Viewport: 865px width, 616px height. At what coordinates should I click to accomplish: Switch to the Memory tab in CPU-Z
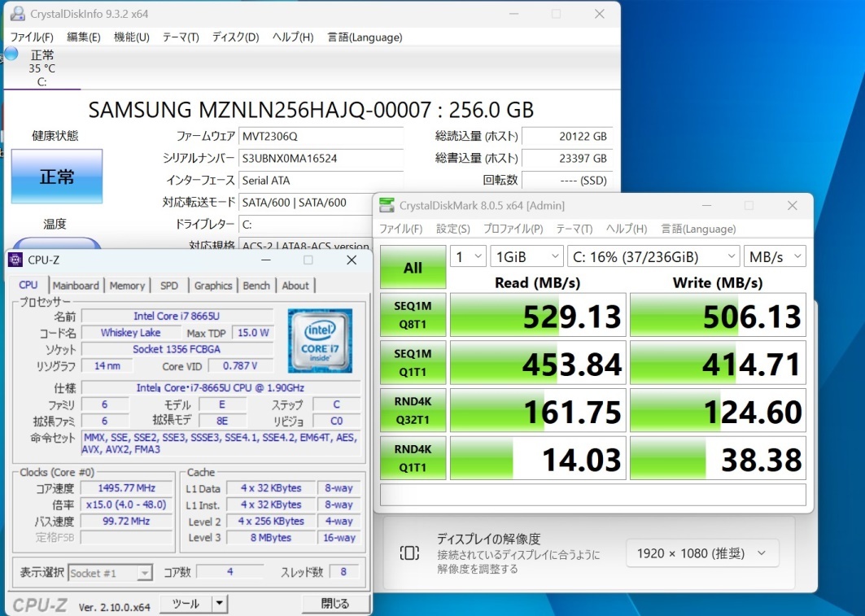(x=127, y=286)
